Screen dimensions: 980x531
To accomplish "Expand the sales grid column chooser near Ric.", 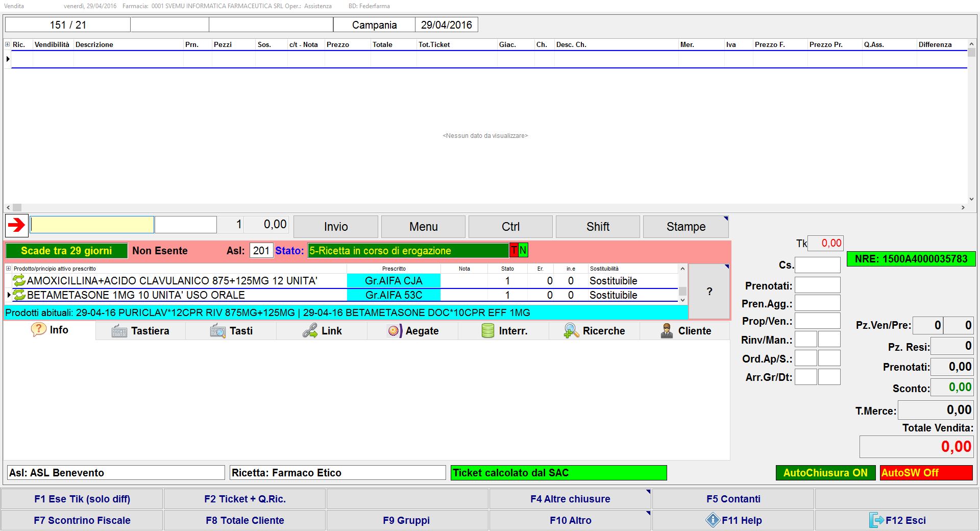I will coord(8,44).
